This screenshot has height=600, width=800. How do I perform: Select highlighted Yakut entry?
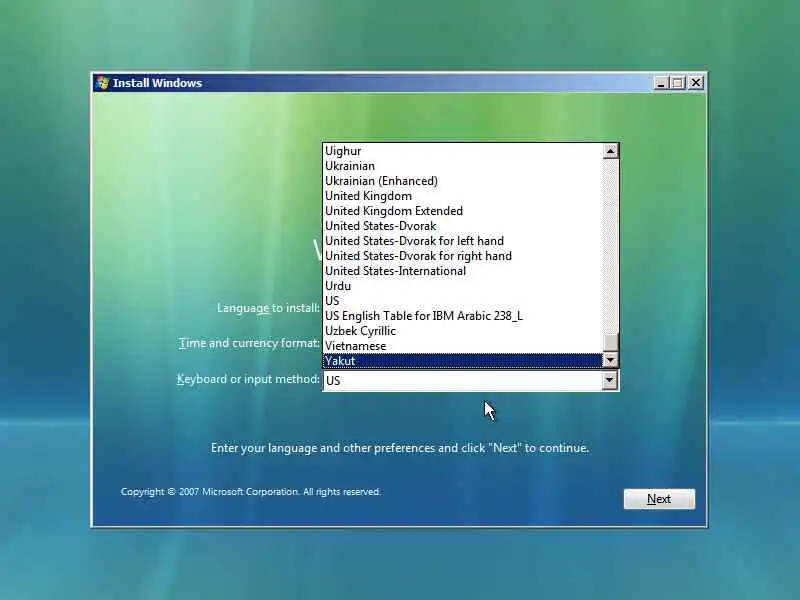(x=462, y=361)
